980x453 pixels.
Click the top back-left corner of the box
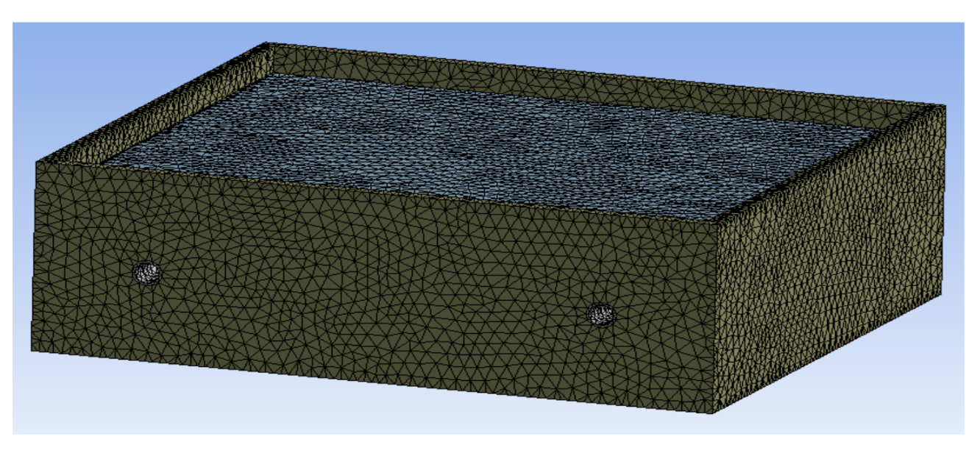point(266,43)
